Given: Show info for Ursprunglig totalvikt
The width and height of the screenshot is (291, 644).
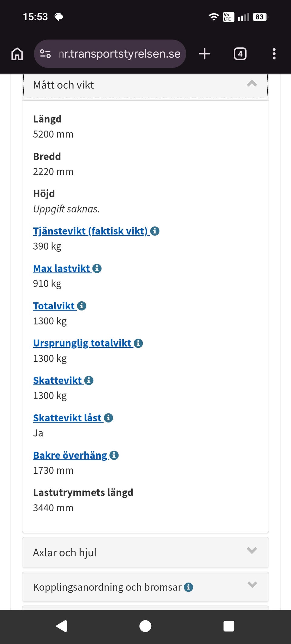Looking at the screenshot, I should (138, 343).
